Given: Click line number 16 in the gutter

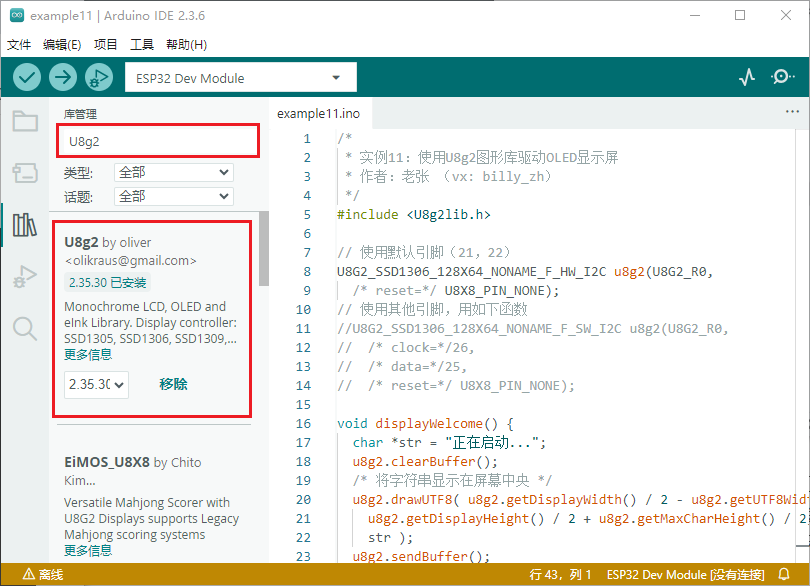Looking at the screenshot, I should coord(303,424).
